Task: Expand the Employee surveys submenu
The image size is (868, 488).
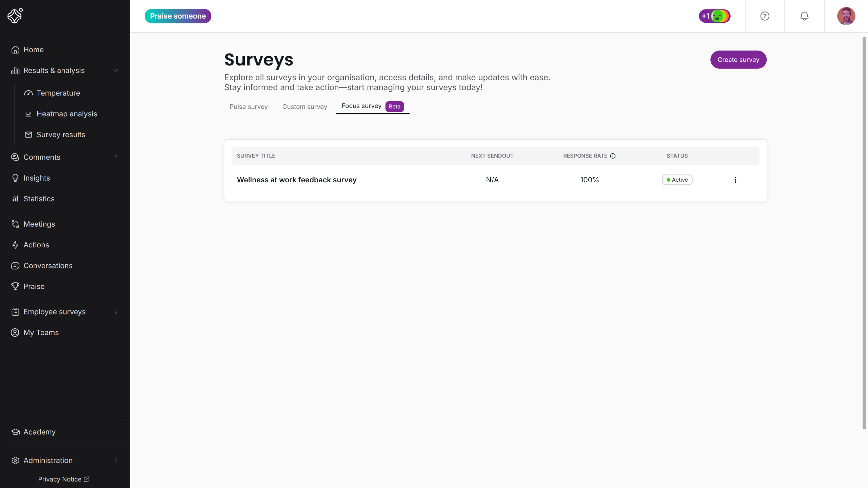Action: pyautogui.click(x=116, y=312)
